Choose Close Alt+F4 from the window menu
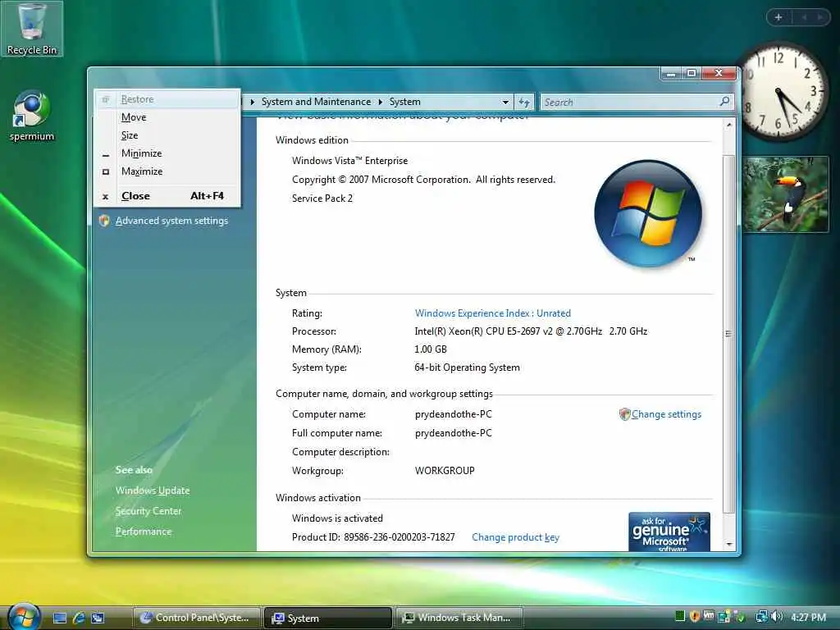The height and width of the screenshot is (630, 840). [167, 196]
